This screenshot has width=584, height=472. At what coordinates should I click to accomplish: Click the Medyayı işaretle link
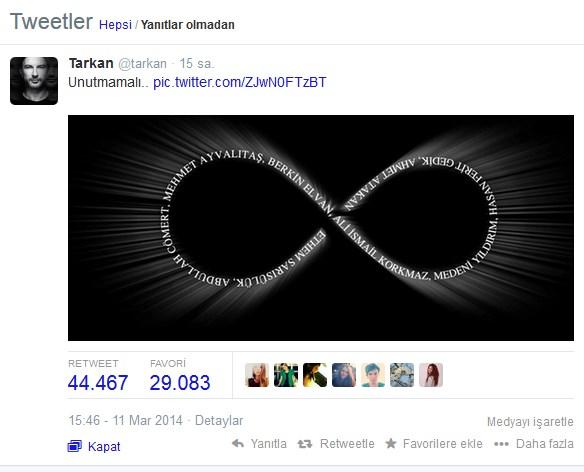(x=530, y=422)
